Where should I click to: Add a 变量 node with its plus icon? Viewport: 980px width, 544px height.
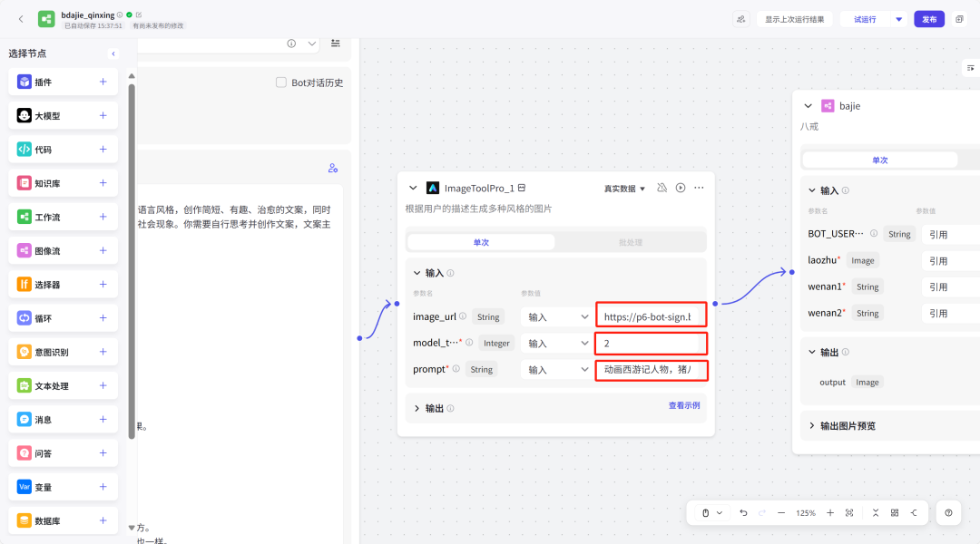(x=103, y=487)
